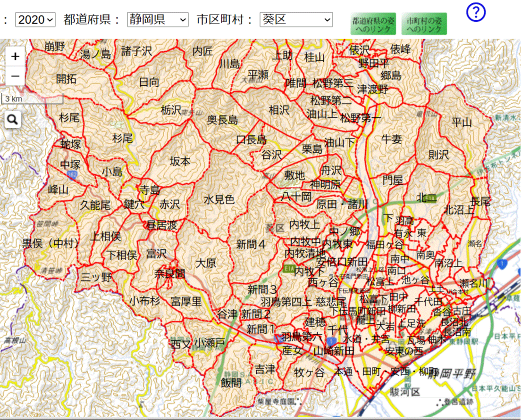Select the 則沢 district label
This screenshot has width=521, height=420.
click(x=438, y=155)
